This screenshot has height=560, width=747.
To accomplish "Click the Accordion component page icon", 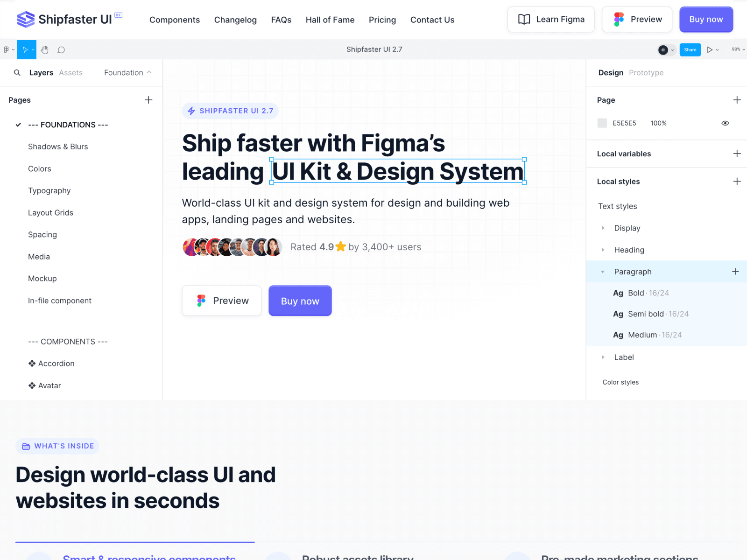I will pos(32,364).
